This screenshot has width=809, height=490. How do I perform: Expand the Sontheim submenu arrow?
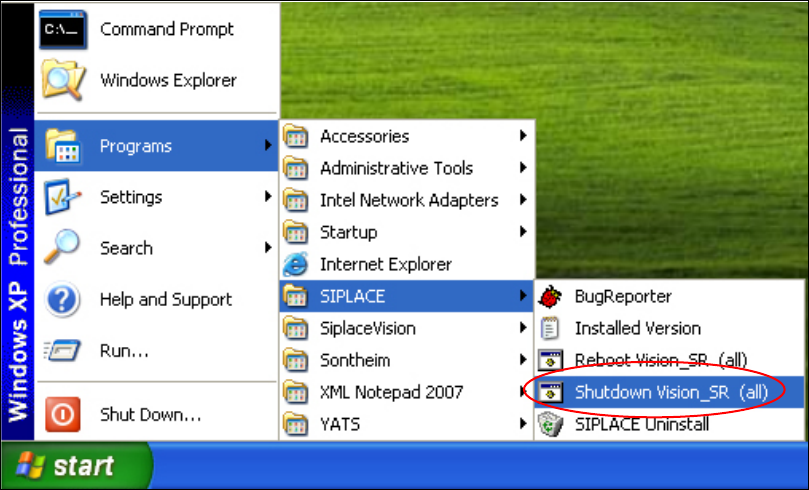(523, 360)
